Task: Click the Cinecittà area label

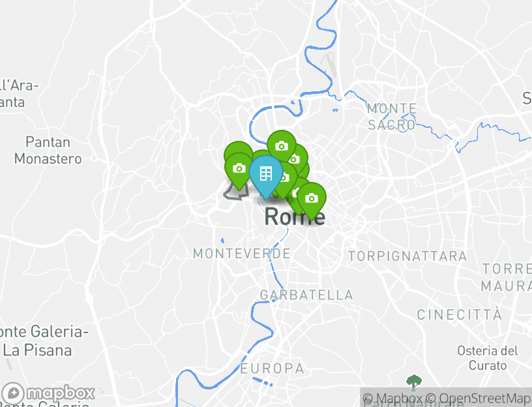Action: (460, 314)
